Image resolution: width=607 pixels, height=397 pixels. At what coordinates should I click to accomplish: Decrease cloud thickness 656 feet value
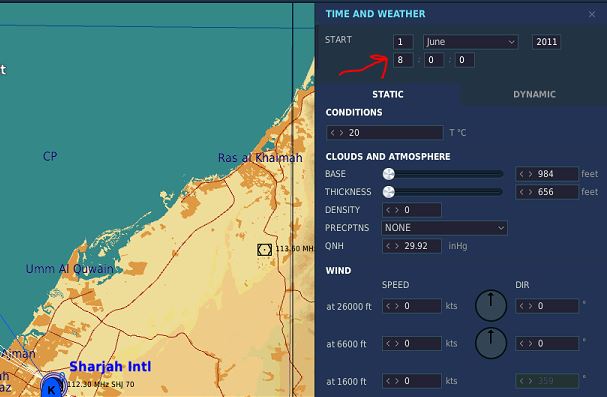(x=521, y=192)
